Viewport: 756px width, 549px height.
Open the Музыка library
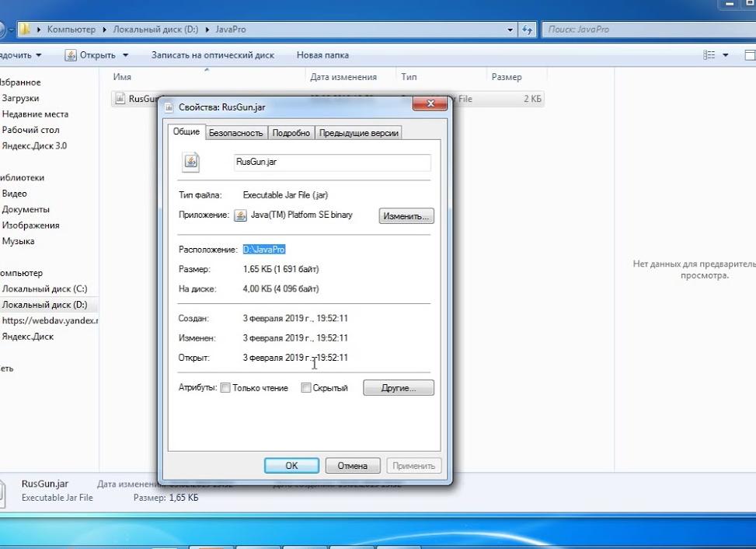point(18,241)
